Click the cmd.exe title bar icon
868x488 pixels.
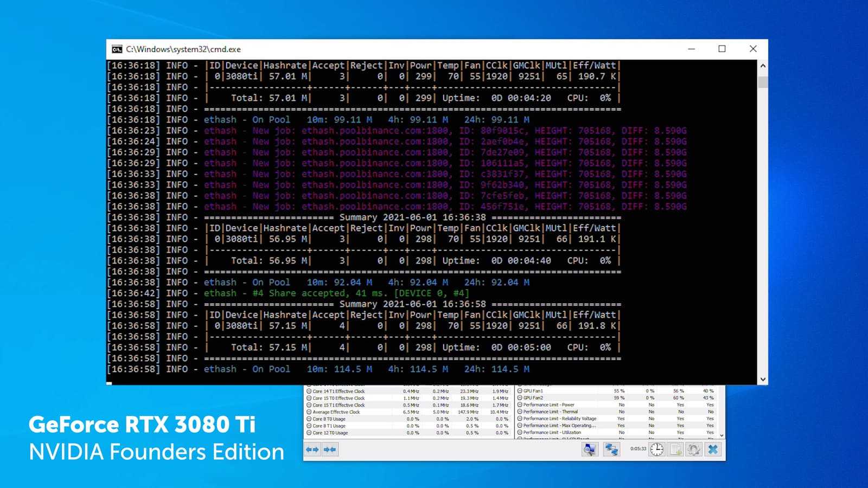click(117, 49)
